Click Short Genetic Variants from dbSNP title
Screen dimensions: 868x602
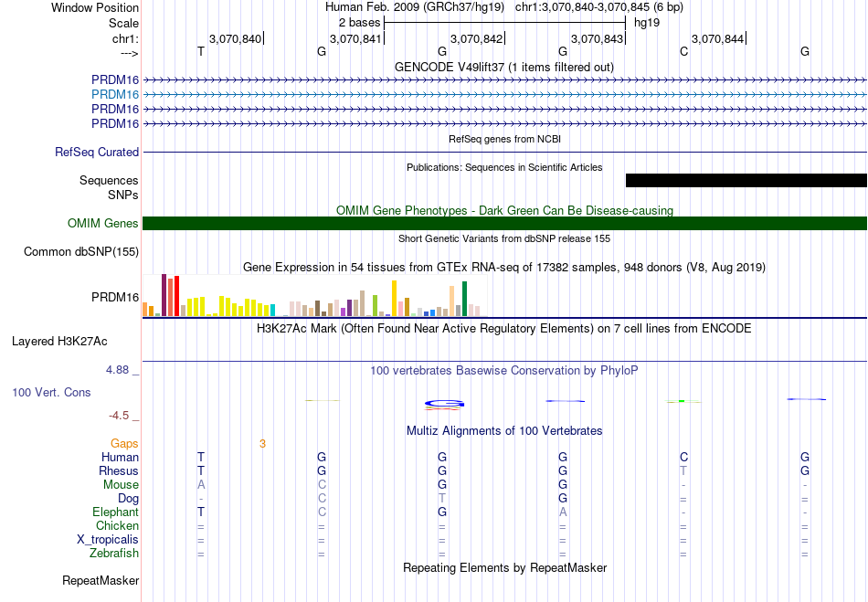click(504, 238)
